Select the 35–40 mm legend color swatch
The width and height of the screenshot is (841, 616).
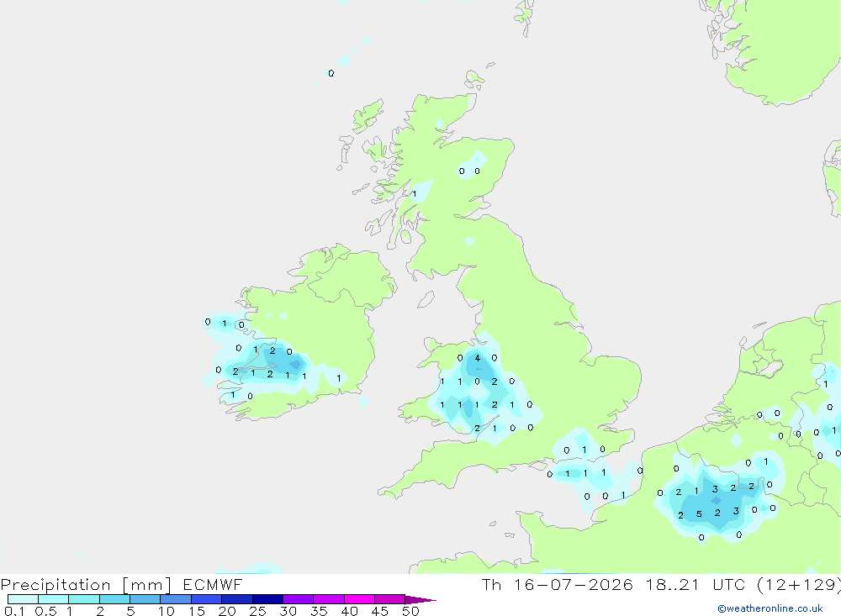(329, 599)
